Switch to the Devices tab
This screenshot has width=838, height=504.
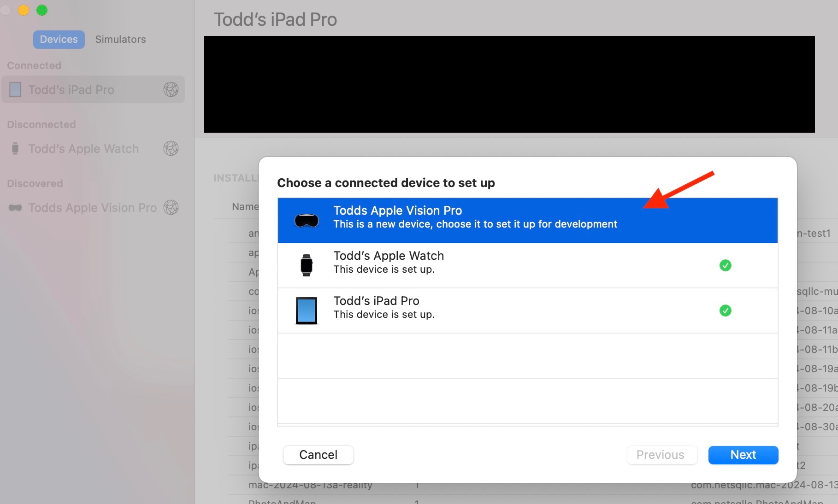pos(59,40)
